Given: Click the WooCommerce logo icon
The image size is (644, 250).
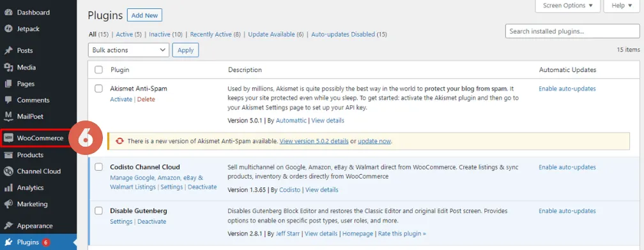Looking at the screenshot, I should (x=8, y=138).
